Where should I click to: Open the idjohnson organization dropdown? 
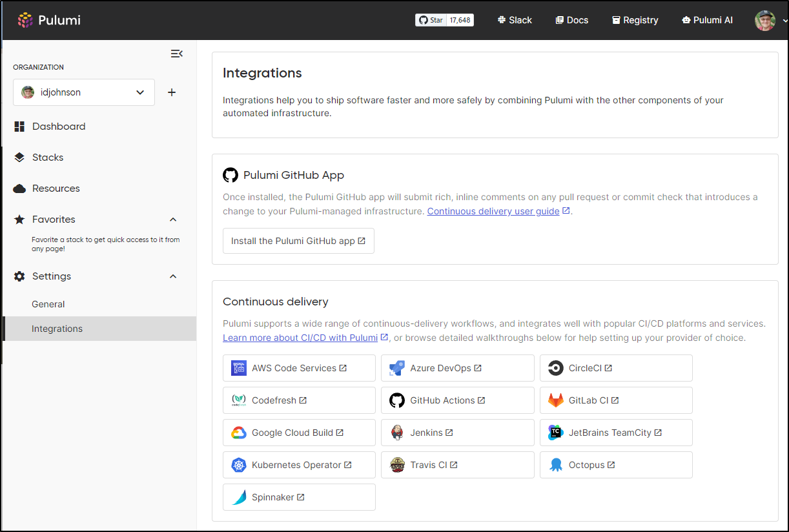(x=84, y=92)
